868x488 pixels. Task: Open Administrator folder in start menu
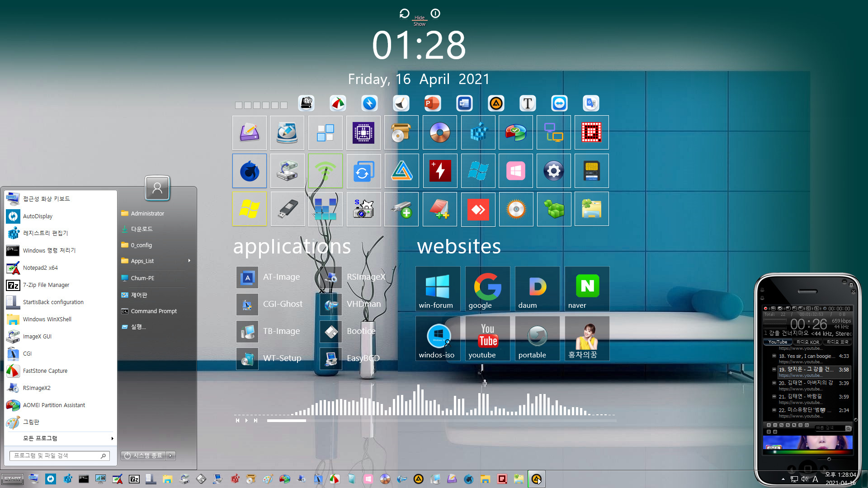click(x=156, y=214)
